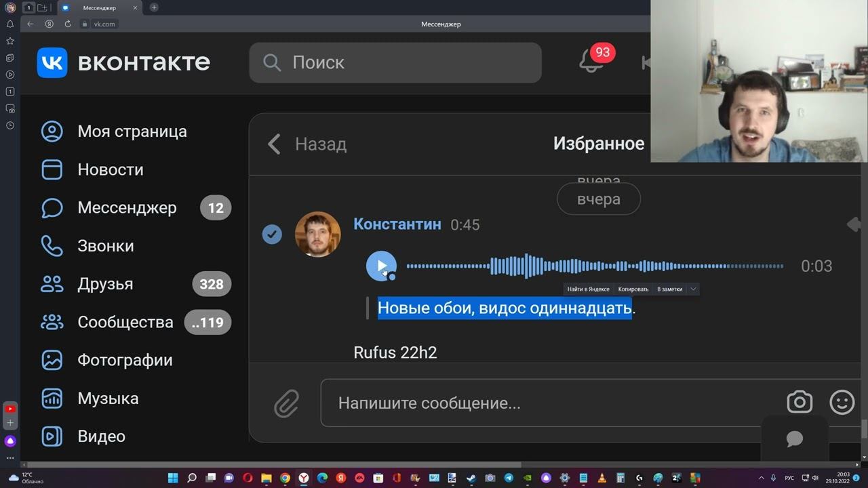This screenshot has width=868, height=488.
Task: Go to Новости in the sidebar
Action: click(92, 169)
